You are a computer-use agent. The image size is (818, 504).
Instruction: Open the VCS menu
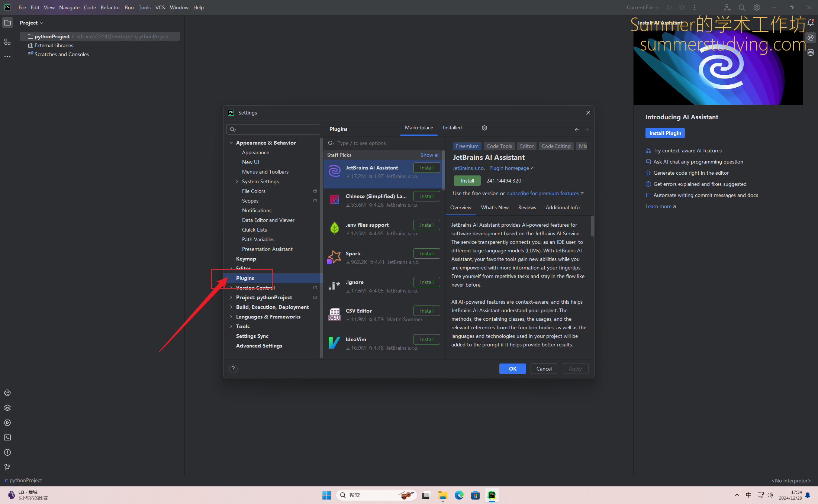160,7
